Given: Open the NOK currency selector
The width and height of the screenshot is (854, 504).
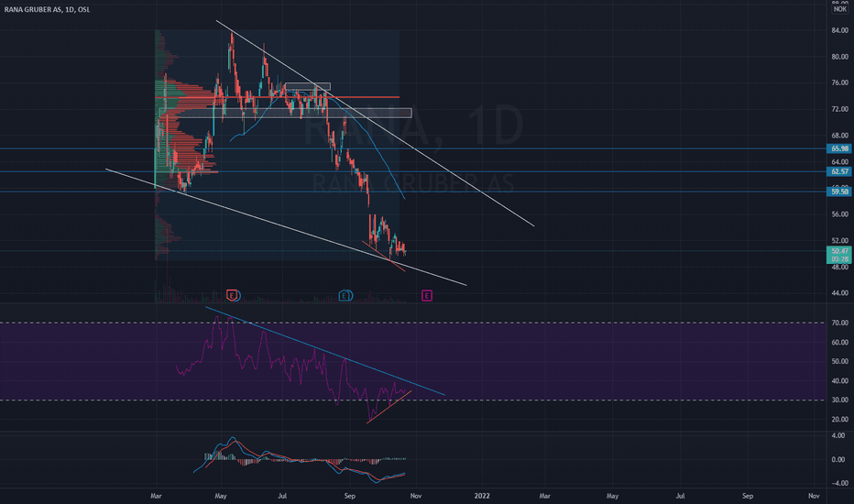Looking at the screenshot, I should (840, 9).
